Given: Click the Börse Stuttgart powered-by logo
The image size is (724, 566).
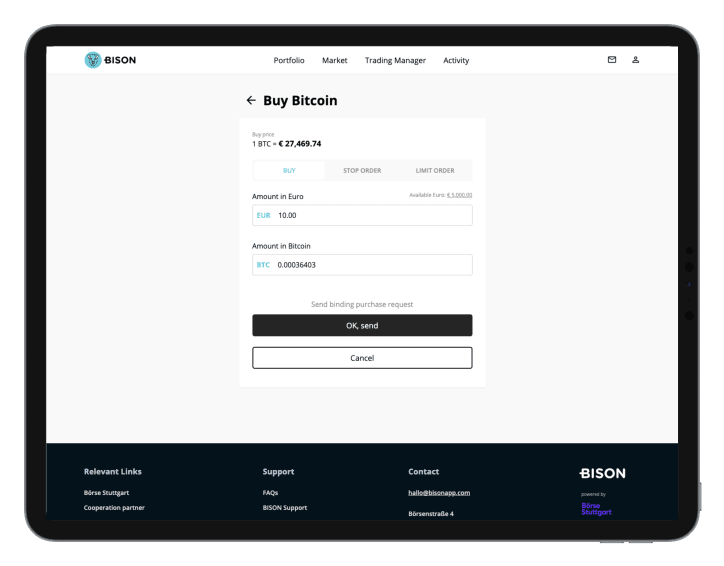Looking at the screenshot, I should coord(596,509).
